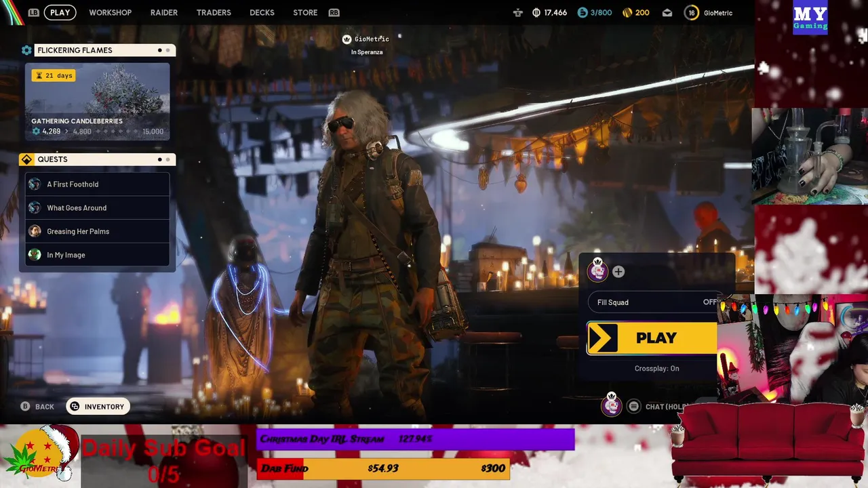Go to the TRADERS tab
Viewport: 868px width, 488px height.
pos(214,13)
